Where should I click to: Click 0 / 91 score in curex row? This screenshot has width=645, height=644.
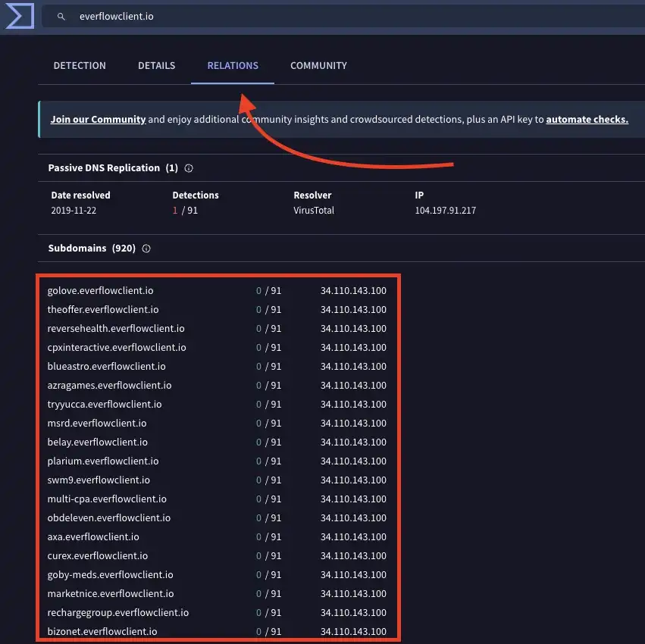(268, 555)
